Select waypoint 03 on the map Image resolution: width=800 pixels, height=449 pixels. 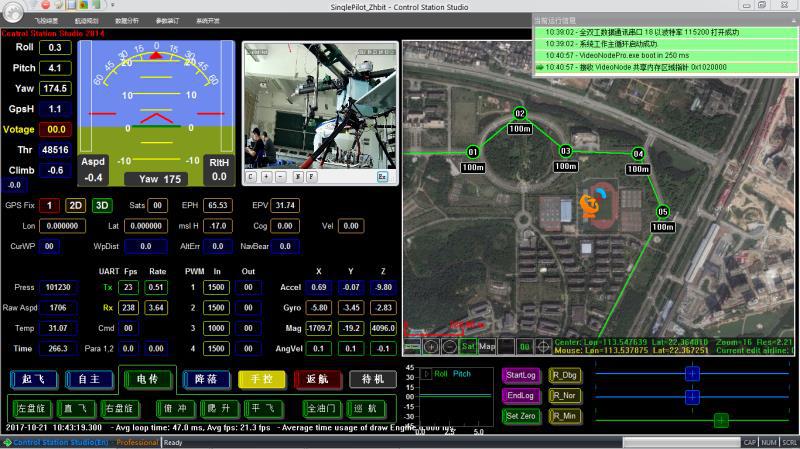tap(565, 151)
